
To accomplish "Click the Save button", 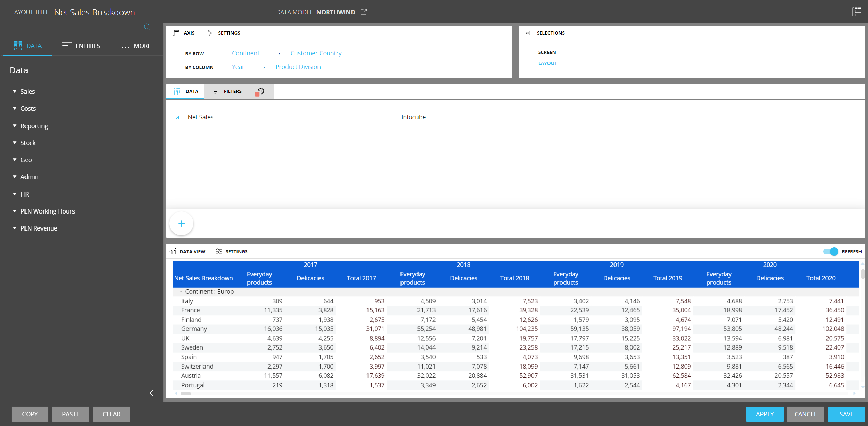I will tap(846, 414).
